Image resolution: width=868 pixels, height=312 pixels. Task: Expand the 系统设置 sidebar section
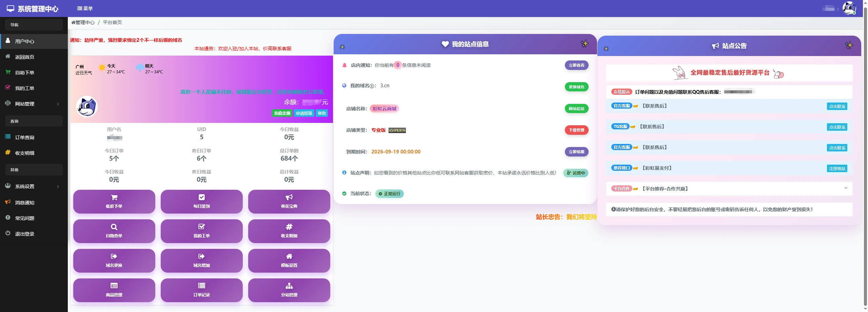24,186
